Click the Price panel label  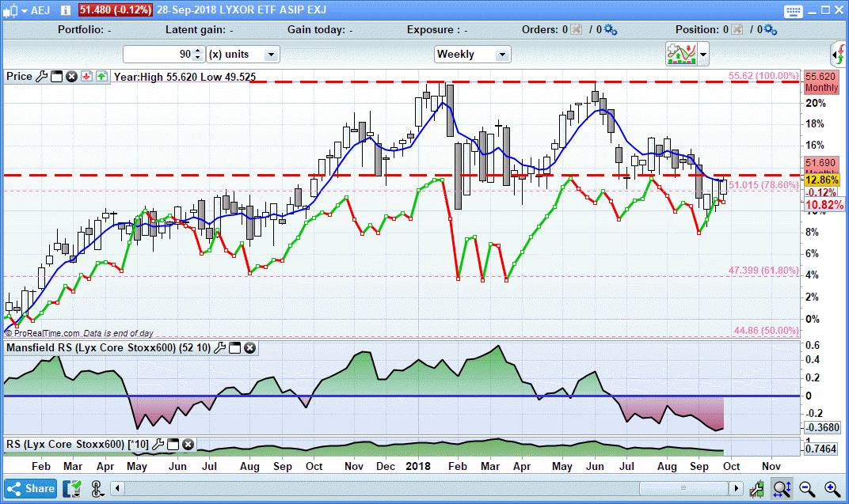(20, 76)
